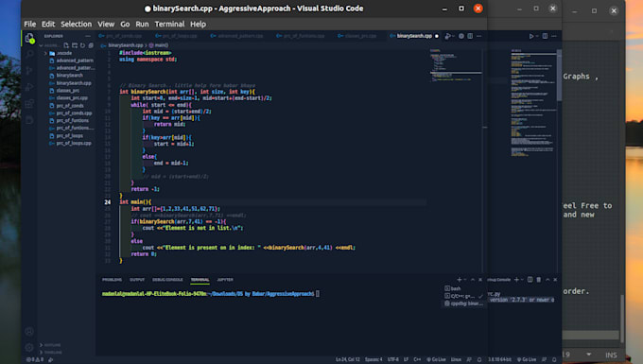Open the Run and Debug view
The image size is (643, 364).
(29, 87)
